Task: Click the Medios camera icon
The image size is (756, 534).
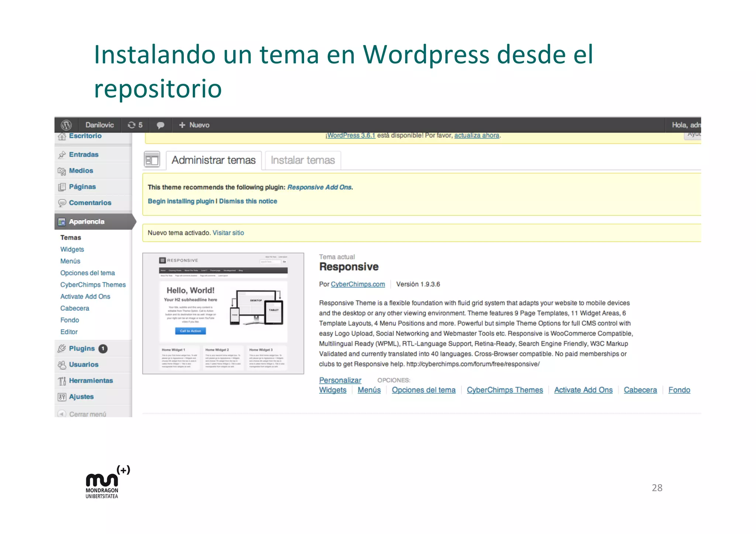Action: point(62,171)
